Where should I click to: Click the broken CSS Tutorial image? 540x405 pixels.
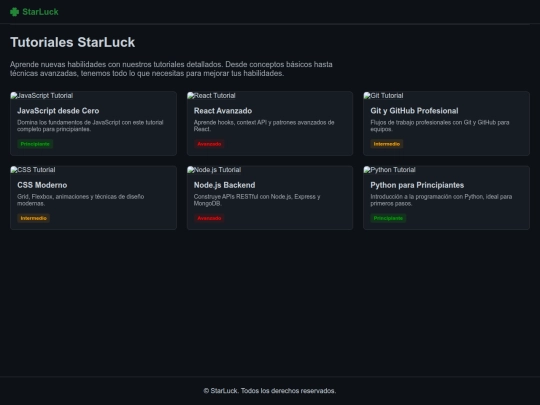tap(33, 170)
